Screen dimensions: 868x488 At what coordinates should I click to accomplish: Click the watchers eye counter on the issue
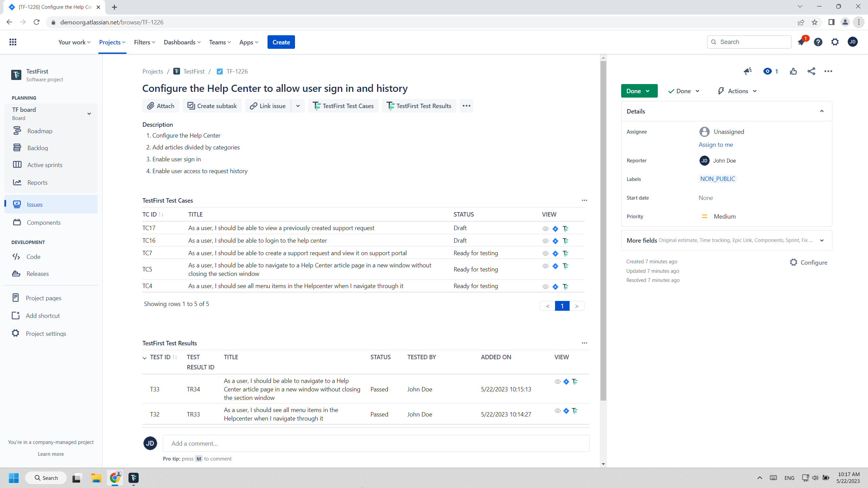click(x=770, y=71)
